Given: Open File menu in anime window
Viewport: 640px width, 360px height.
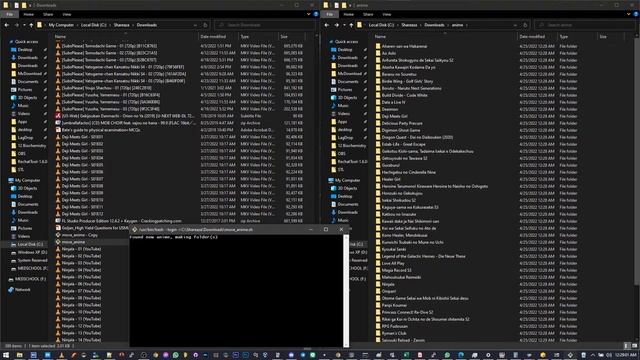Looking at the screenshot, I should tap(329, 14).
